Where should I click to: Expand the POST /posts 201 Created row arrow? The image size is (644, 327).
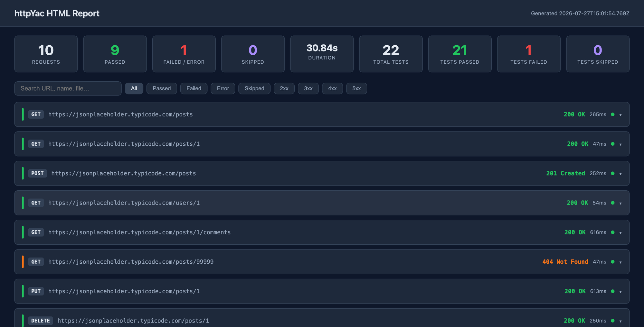(620, 174)
